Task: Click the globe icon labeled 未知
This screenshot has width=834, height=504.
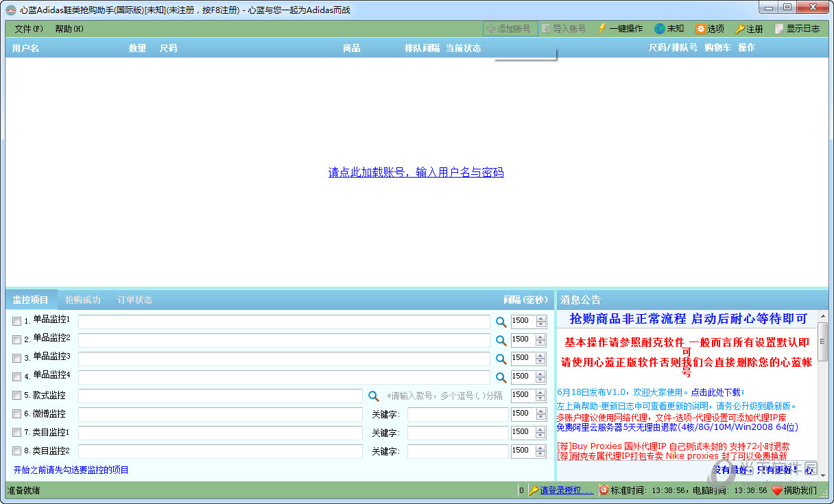Action: tap(659, 29)
